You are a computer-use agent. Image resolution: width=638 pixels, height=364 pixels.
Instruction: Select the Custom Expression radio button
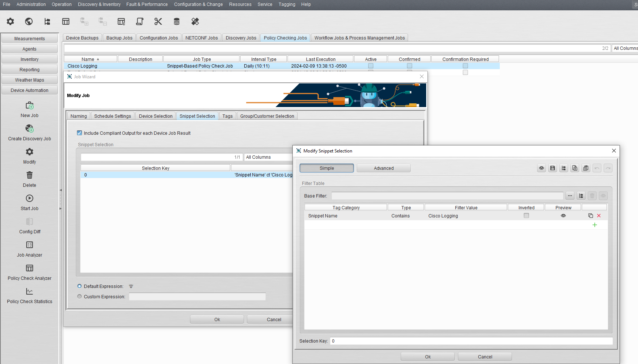pos(79,296)
